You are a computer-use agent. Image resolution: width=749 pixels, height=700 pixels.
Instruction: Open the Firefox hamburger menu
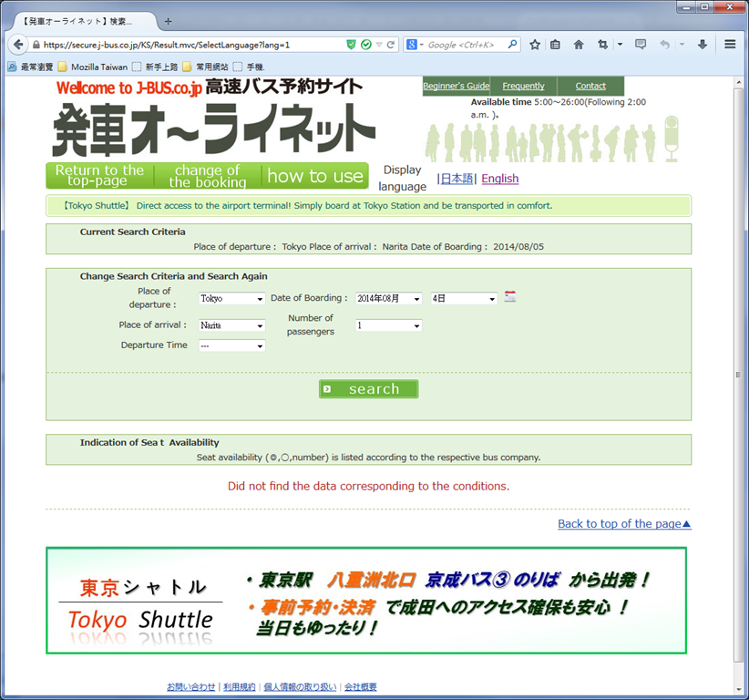730,45
